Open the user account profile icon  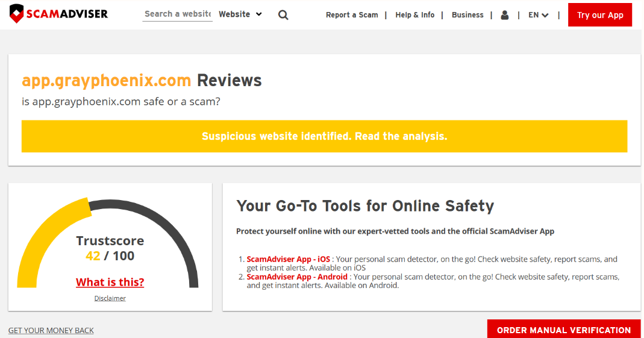click(505, 15)
